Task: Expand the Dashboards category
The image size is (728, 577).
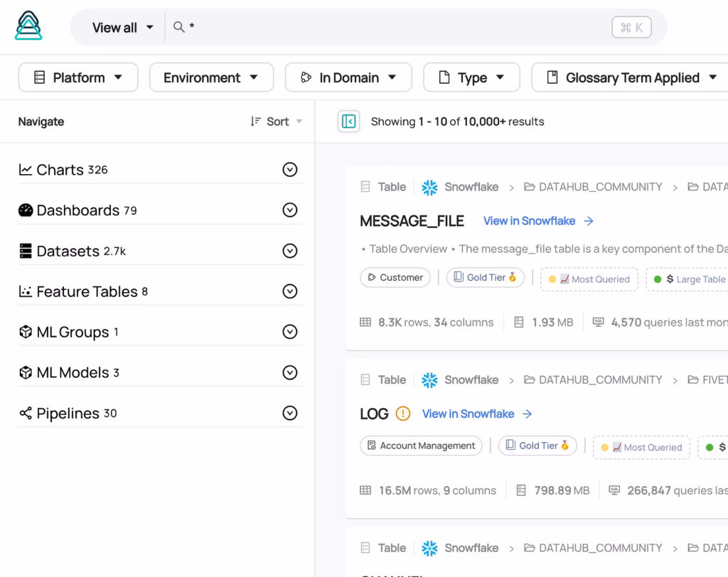Action: [x=289, y=210]
